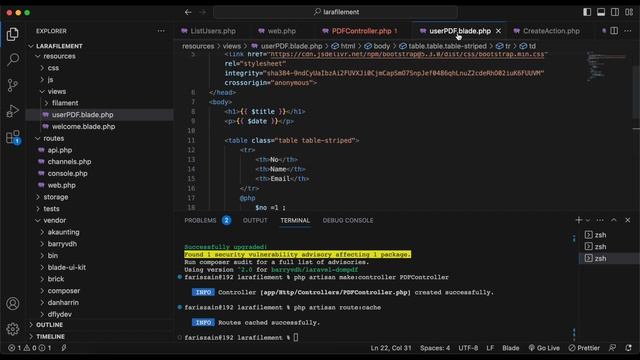
Task: Toggle the secondary side bar layout icon
Action: (615, 12)
